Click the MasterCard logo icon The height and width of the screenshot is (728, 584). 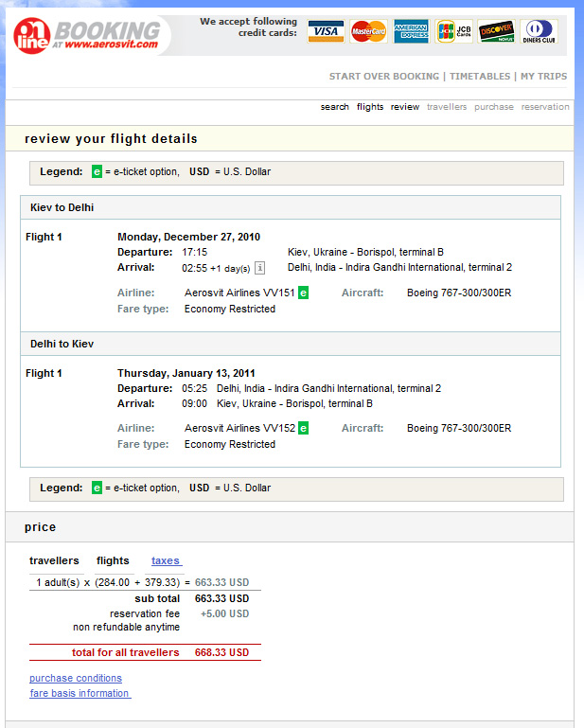point(368,32)
